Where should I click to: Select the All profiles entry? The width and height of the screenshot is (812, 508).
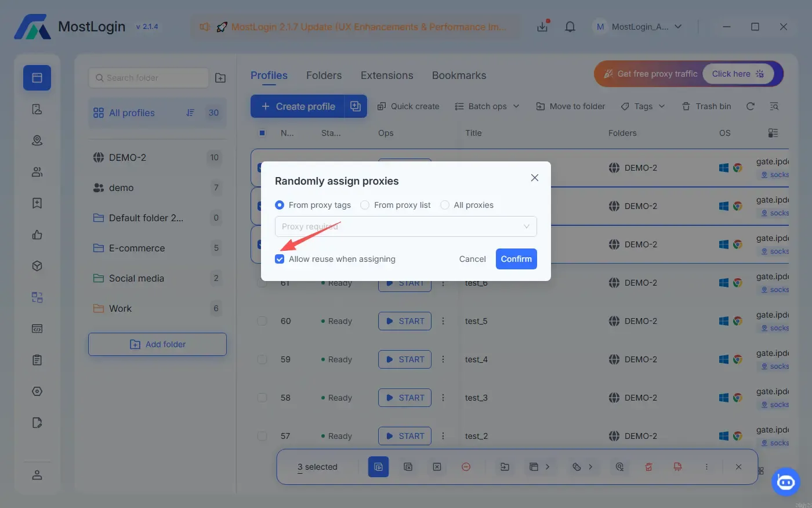coord(157,113)
